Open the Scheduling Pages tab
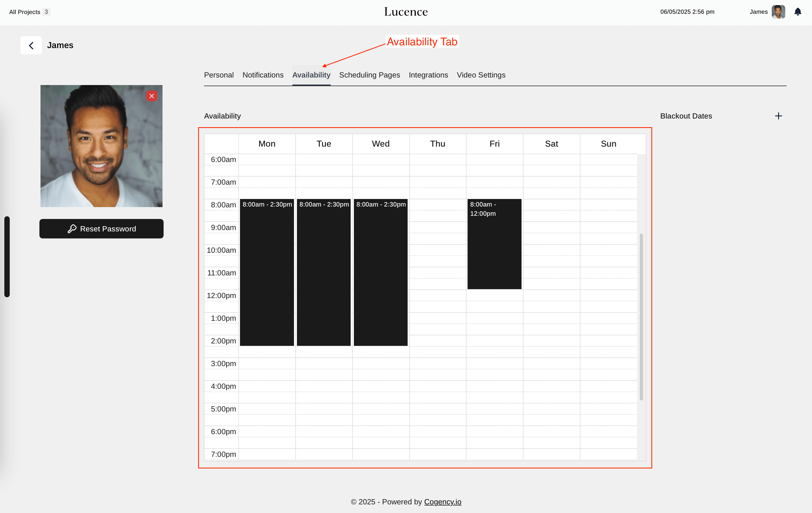The height and width of the screenshot is (513, 812). 369,75
